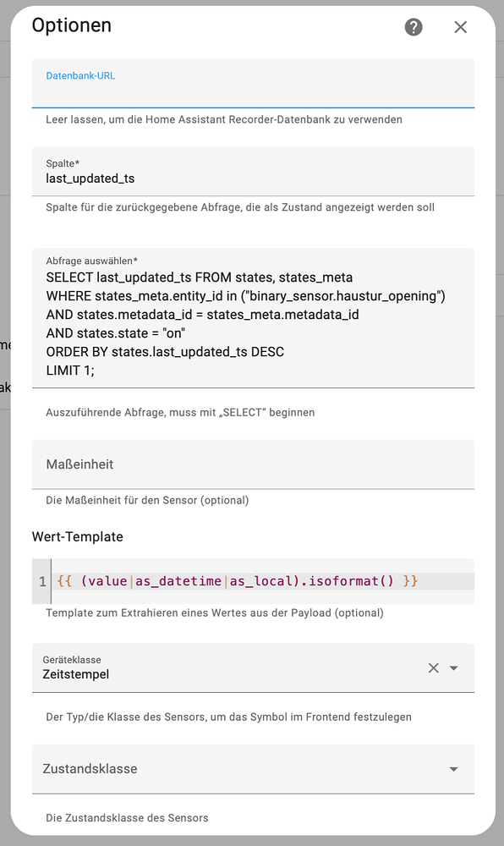Click the Wert-Template section heading
Viewport: 504px width, 846px height.
78,536
